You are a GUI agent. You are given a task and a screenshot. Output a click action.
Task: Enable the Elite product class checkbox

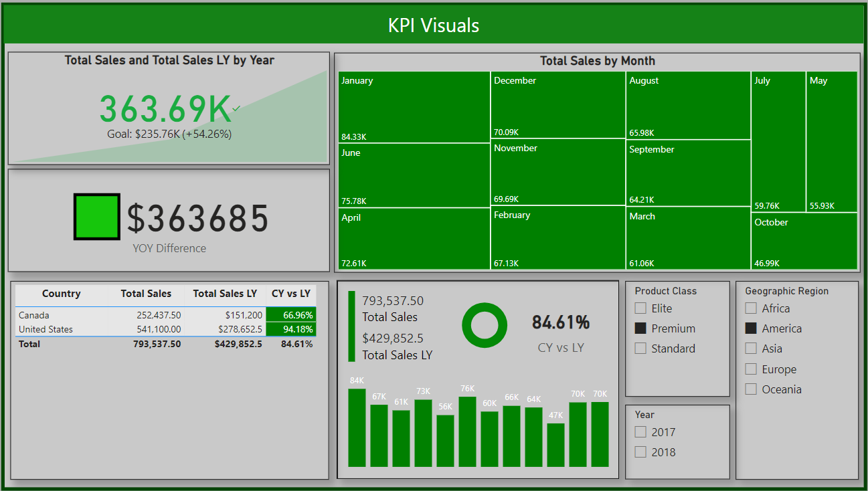point(641,308)
